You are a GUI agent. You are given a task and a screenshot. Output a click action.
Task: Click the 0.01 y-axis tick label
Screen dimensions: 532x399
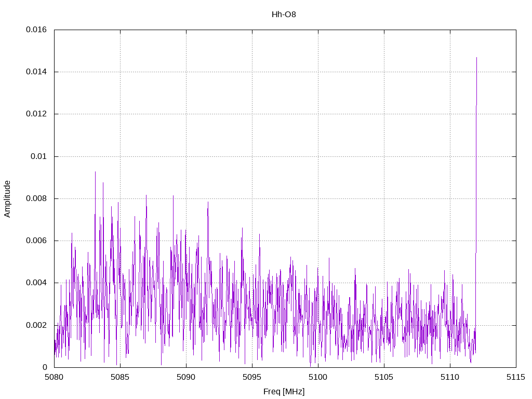pos(38,156)
